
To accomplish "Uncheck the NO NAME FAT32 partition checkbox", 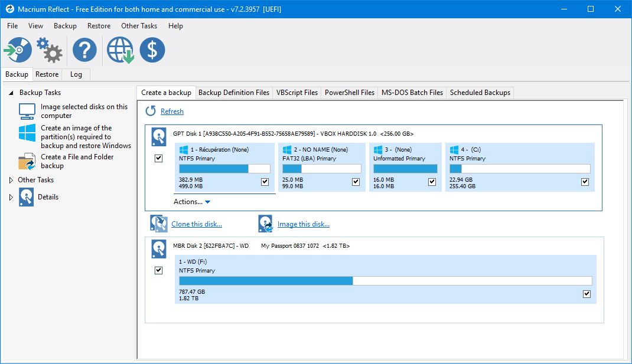I will (356, 182).
